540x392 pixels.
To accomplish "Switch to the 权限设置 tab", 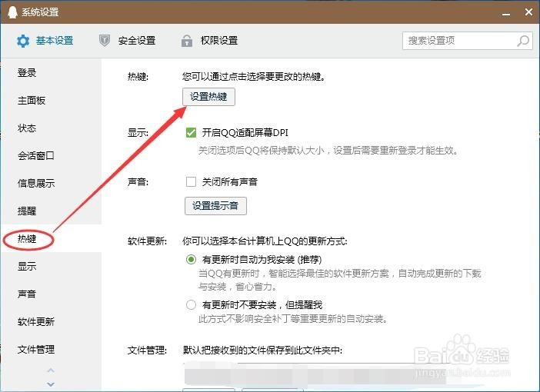I will coord(210,41).
